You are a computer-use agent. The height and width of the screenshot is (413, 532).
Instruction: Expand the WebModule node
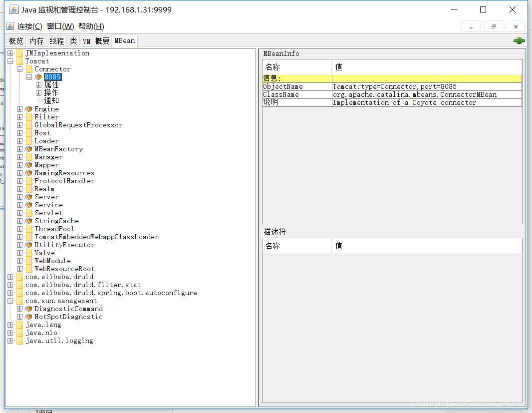20,261
